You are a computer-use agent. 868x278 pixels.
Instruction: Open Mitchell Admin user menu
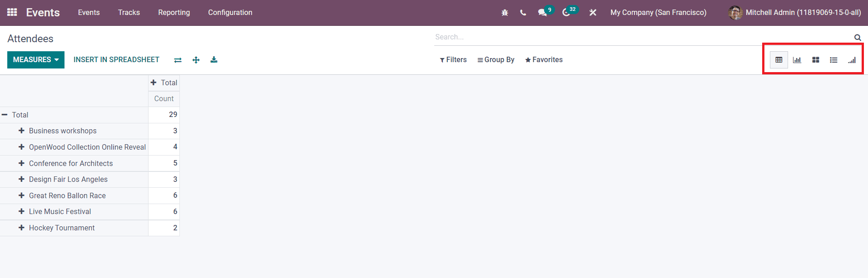click(794, 13)
